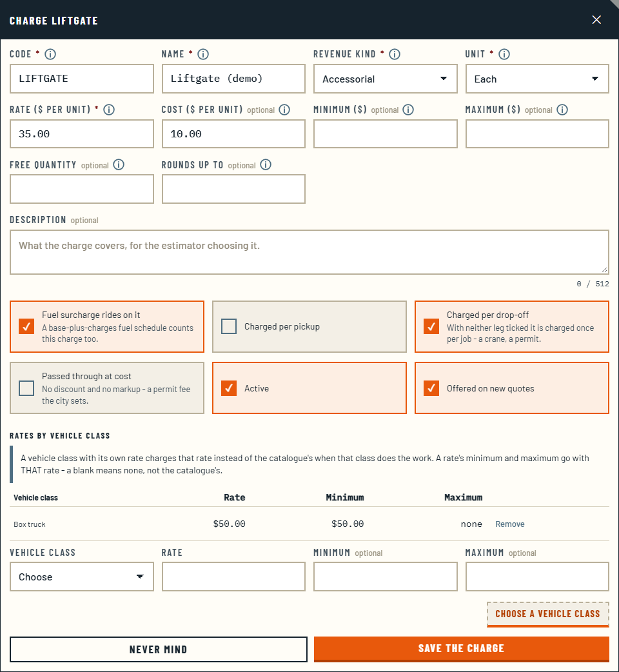Click the Unit info icon
The width and height of the screenshot is (619, 672).
pos(504,54)
